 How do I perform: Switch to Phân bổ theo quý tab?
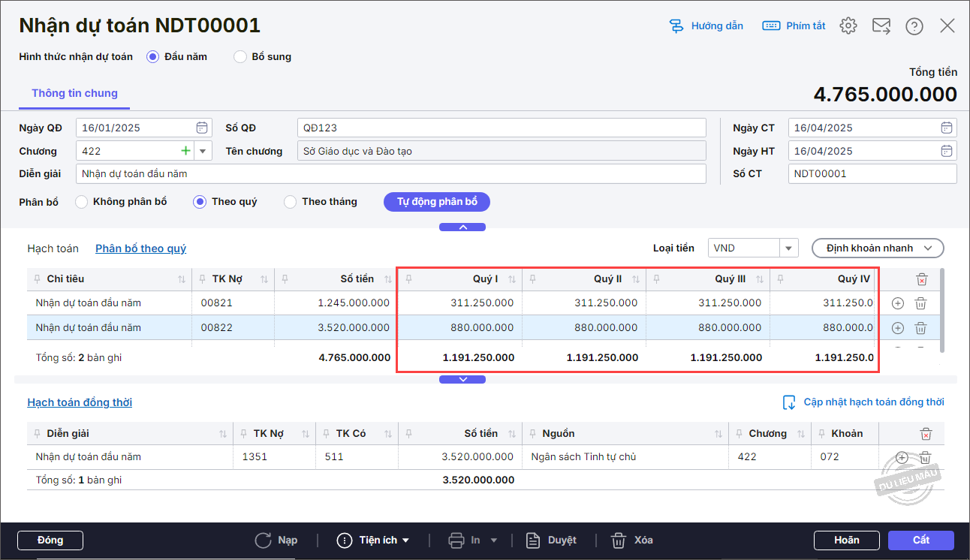140,248
